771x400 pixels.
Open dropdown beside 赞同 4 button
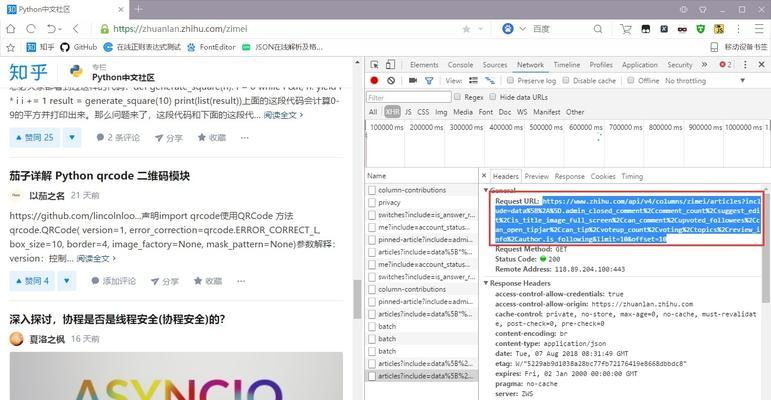click(x=66, y=281)
